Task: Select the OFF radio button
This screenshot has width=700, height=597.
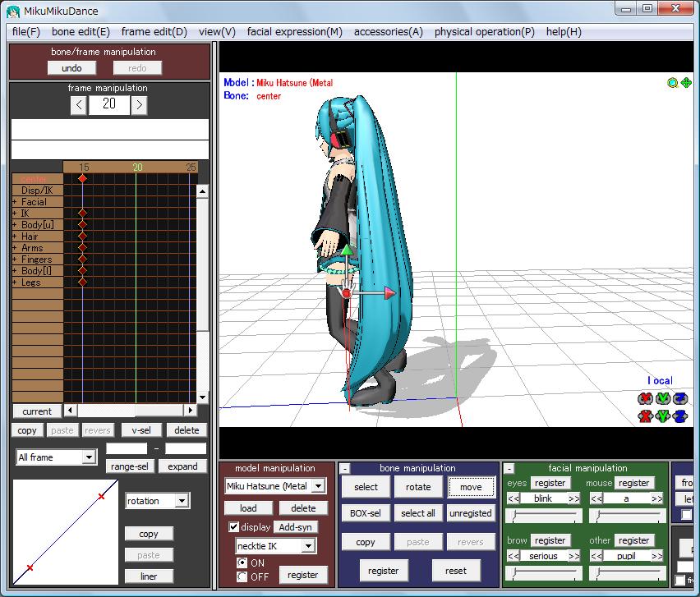Action: [x=242, y=577]
